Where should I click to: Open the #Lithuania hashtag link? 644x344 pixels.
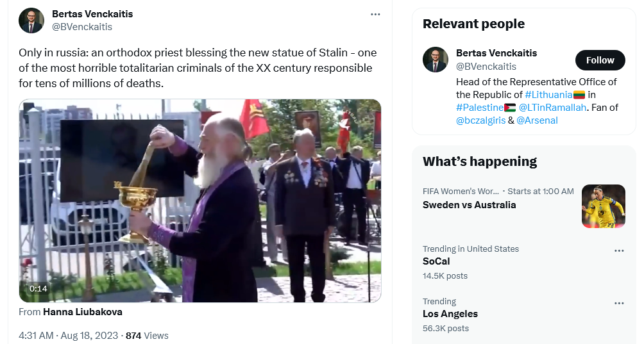pos(548,95)
